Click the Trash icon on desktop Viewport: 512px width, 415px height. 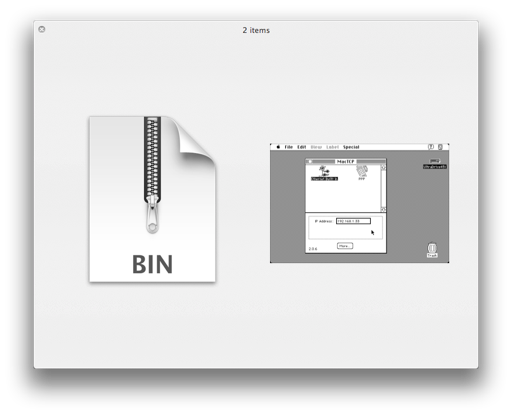pos(432,250)
